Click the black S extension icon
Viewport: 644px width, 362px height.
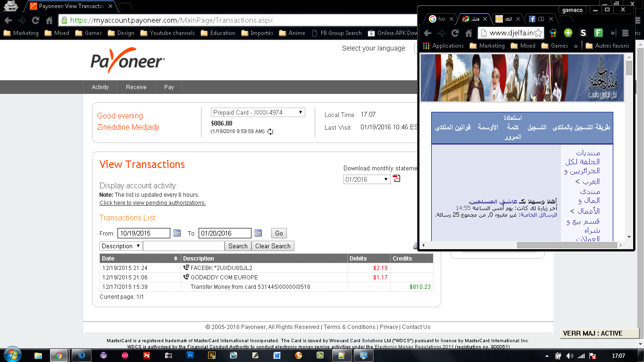(583, 33)
